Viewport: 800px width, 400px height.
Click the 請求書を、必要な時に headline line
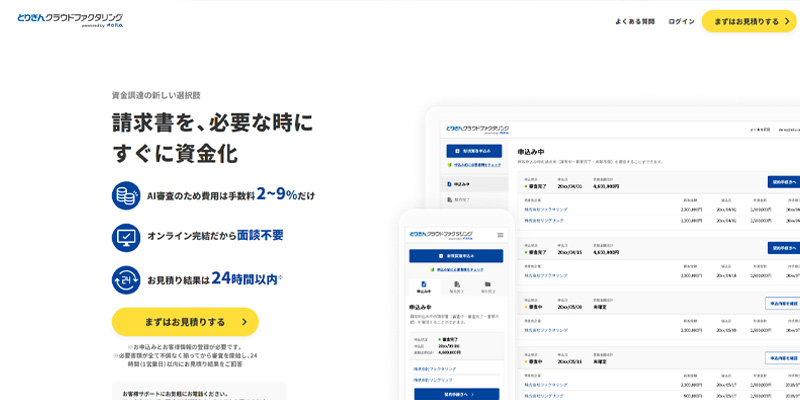point(213,123)
